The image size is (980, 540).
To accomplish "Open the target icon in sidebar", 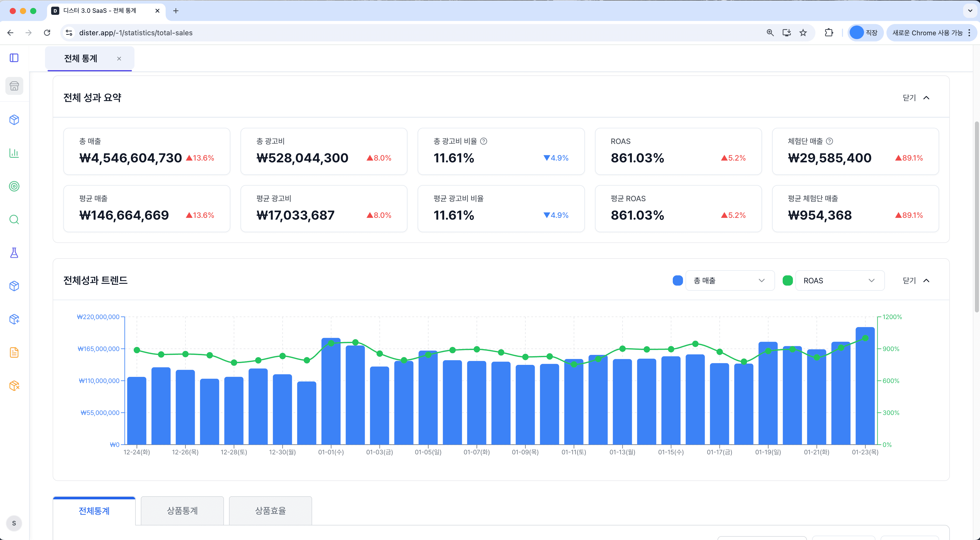I will [14, 186].
